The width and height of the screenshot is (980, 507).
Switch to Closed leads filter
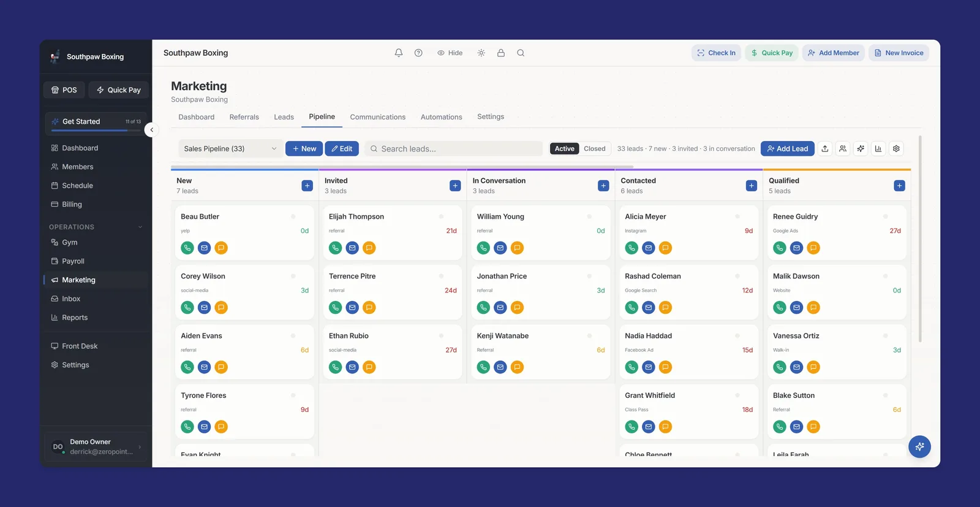tap(594, 148)
